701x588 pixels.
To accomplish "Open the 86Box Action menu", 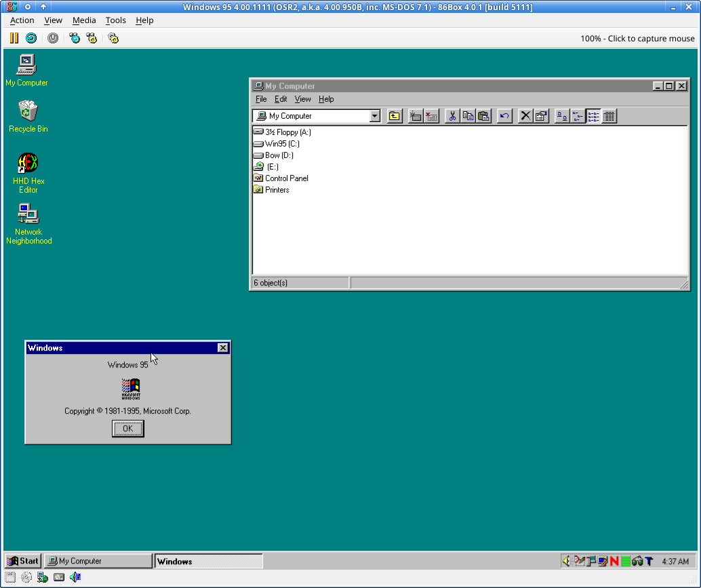I will coord(22,20).
